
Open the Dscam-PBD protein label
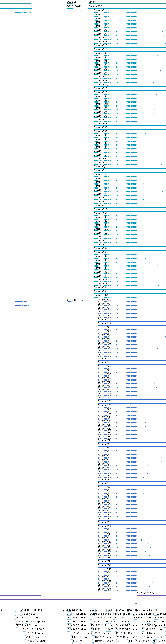(104, 425)
